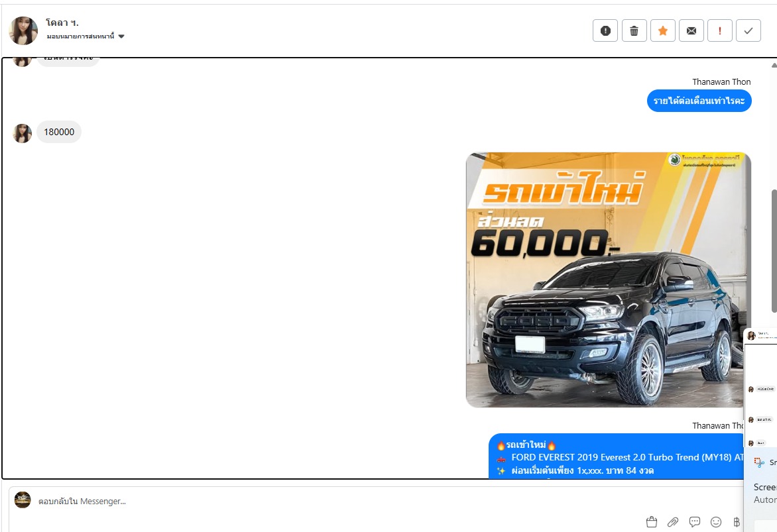Click the scrollbar up arrow

(774, 65)
